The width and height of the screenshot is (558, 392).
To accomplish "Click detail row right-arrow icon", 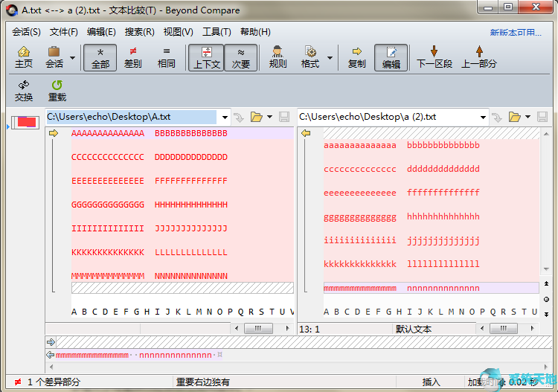I will (51, 342).
